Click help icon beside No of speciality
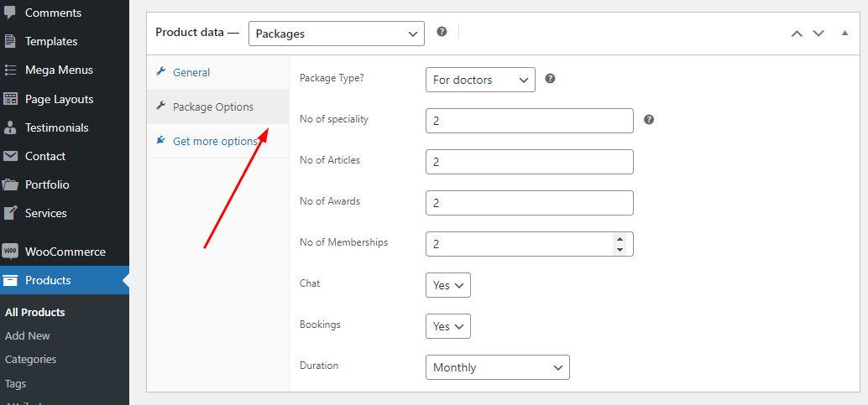Viewport: 868px width, 405px height. click(649, 120)
